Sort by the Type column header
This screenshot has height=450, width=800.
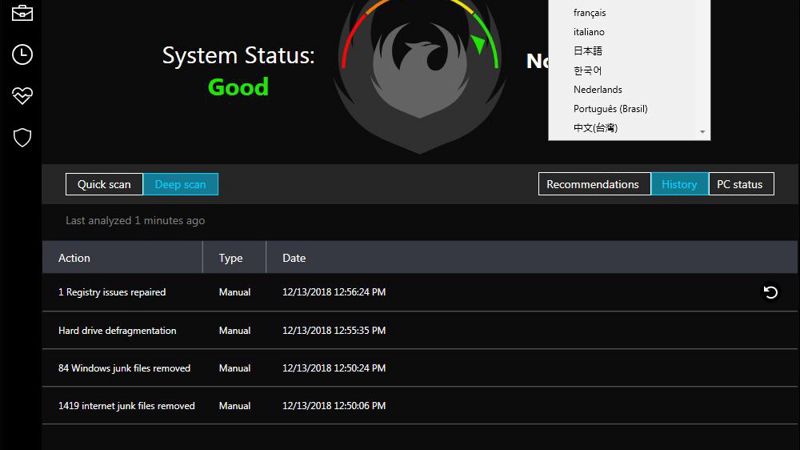coord(234,258)
